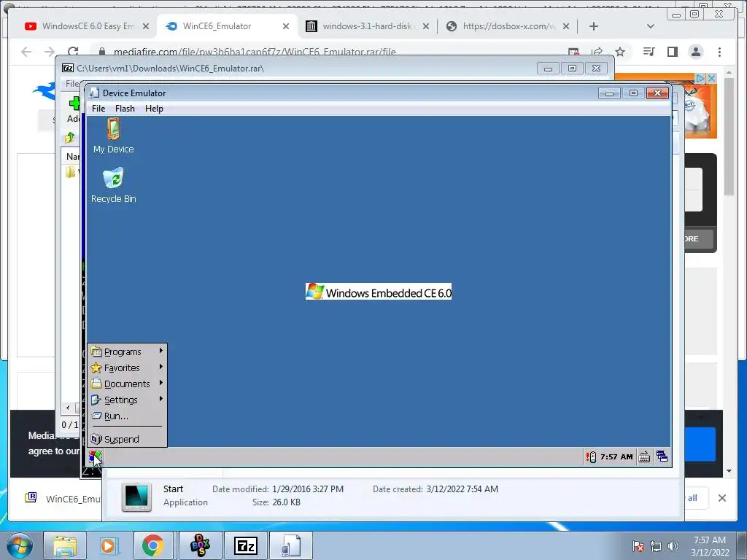This screenshot has height=560, width=747.
Task: Choose Suspend from the Start menu
Action: [x=127, y=439]
